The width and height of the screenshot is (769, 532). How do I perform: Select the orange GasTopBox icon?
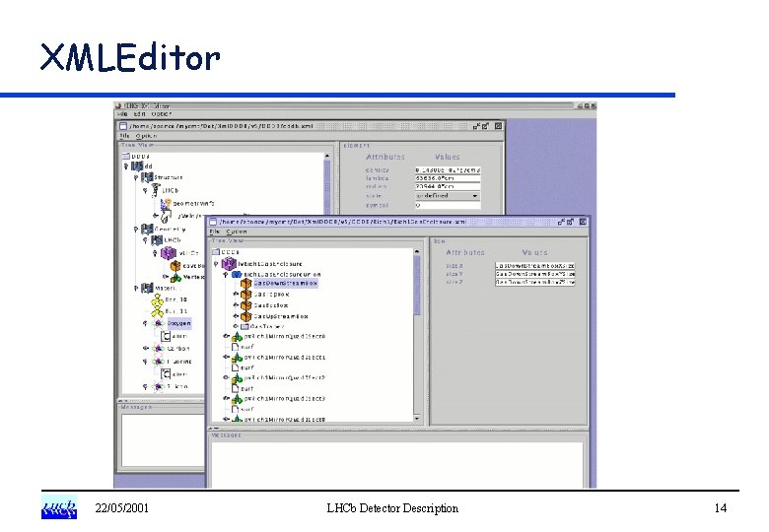click(x=245, y=295)
